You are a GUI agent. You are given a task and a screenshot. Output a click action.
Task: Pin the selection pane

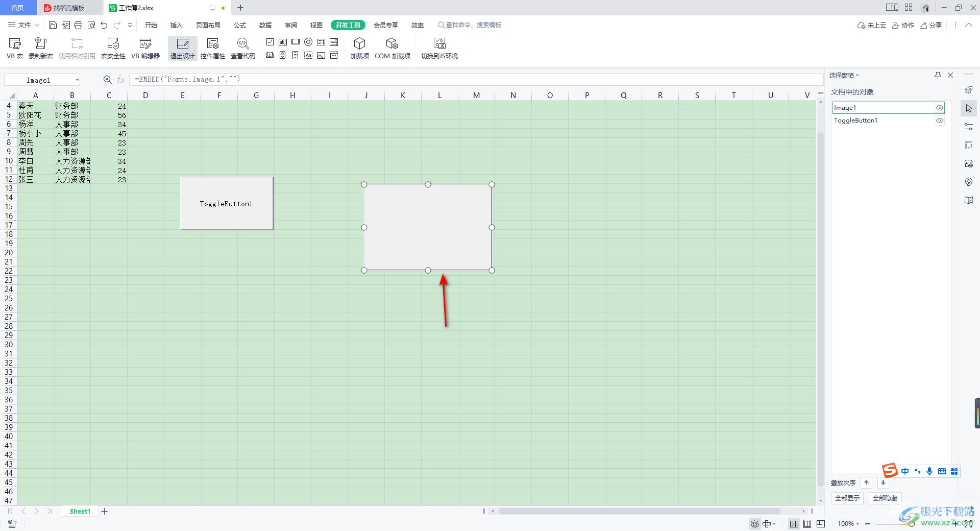tap(938, 75)
